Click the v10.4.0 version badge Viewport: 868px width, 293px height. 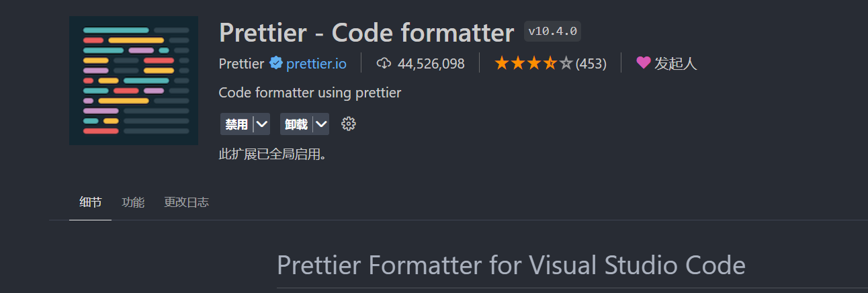(552, 31)
